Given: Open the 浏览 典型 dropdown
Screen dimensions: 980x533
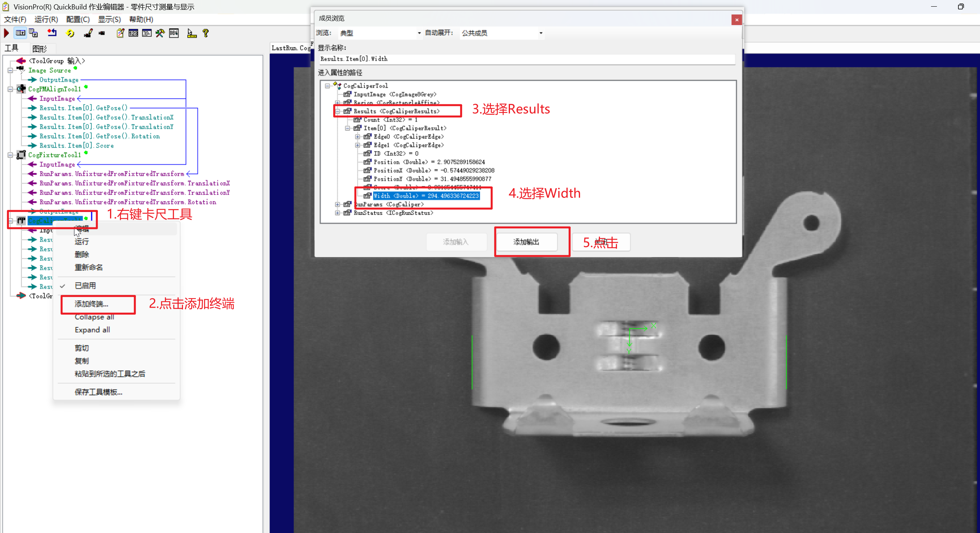Looking at the screenshot, I should (380, 33).
